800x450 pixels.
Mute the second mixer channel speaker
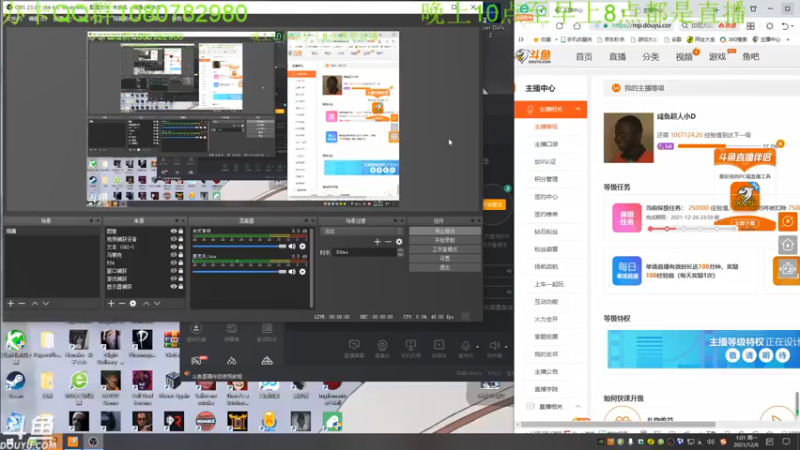coord(292,272)
